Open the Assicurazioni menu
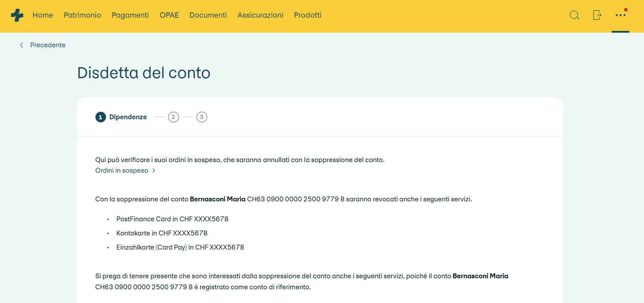This screenshot has height=303, width=644. (261, 15)
